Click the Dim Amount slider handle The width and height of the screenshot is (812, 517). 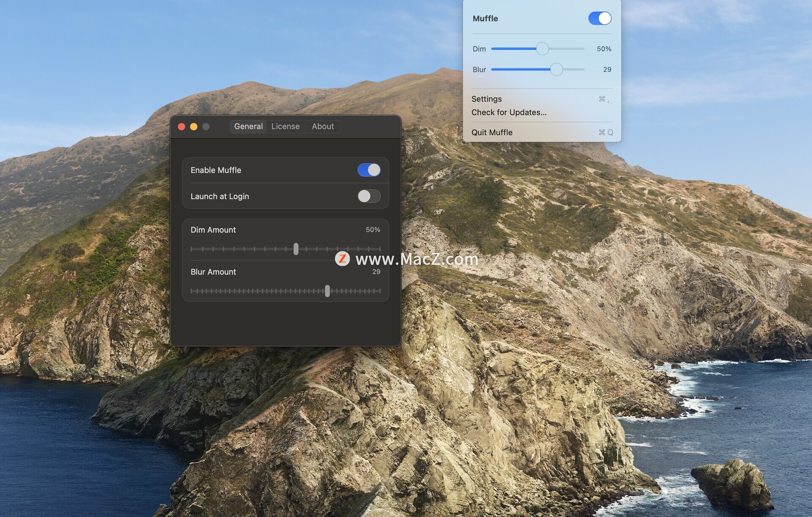296,249
